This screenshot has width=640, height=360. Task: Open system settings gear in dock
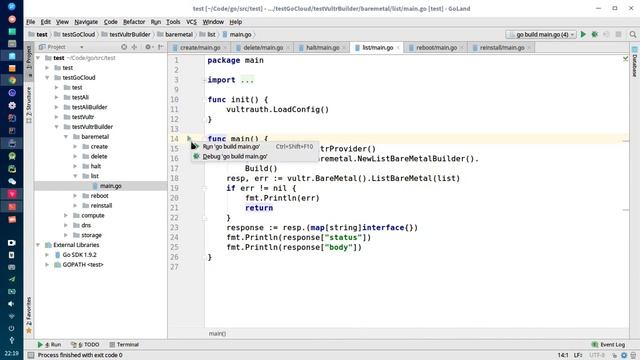tap(12, 105)
